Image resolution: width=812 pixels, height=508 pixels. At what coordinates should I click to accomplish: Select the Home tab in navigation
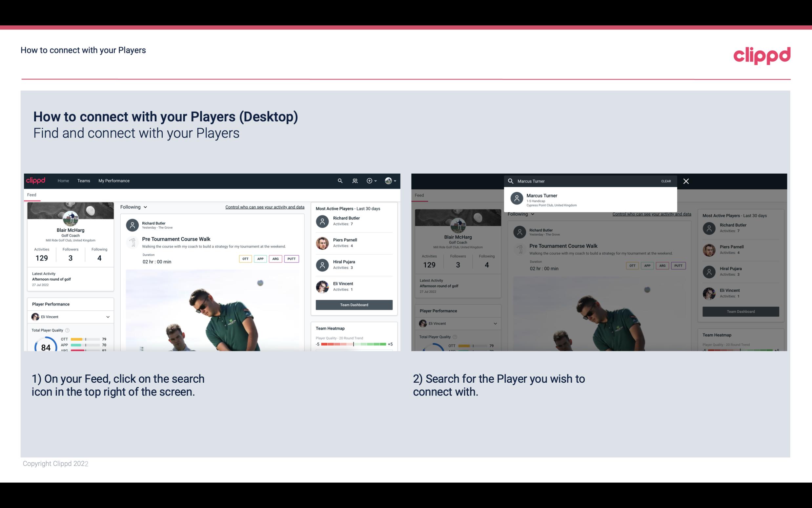[x=63, y=180]
